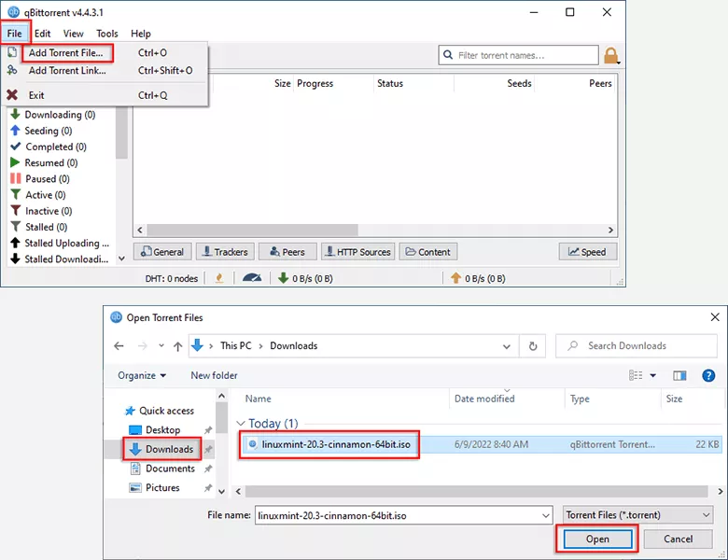Refresh the Downloads folder view
This screenshot has height=560, width=728.
533,346
